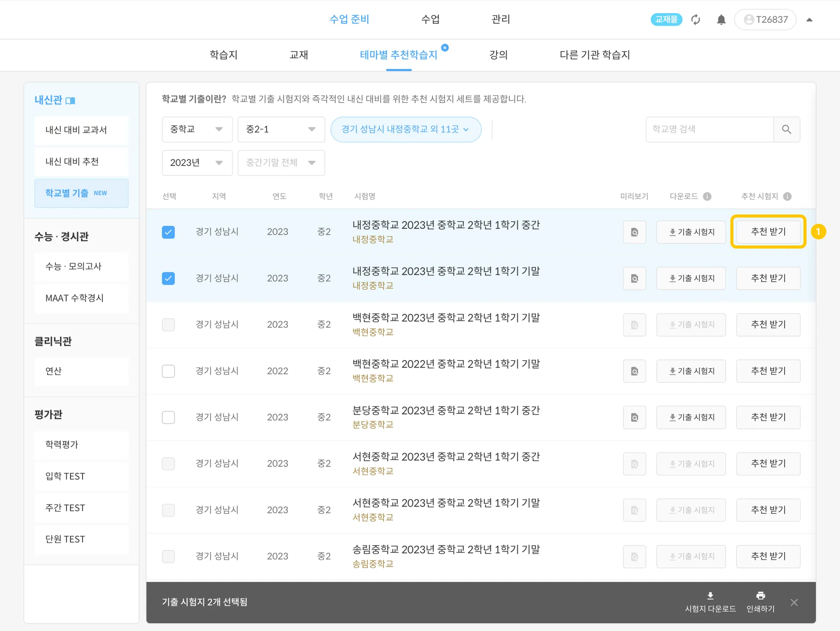Open the notifications bell icon
Viewport: 840px width, 631px height.
point(721,20)
